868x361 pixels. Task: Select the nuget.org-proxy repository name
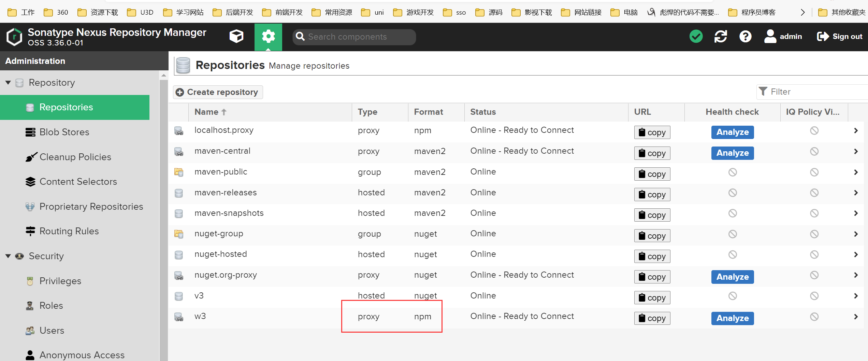(226, 275)
